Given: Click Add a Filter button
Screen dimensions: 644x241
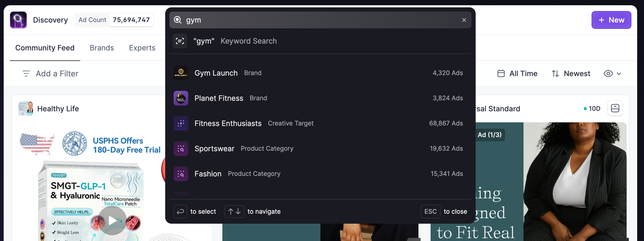Looking at the screenshot, I should [x=50, y=74].
